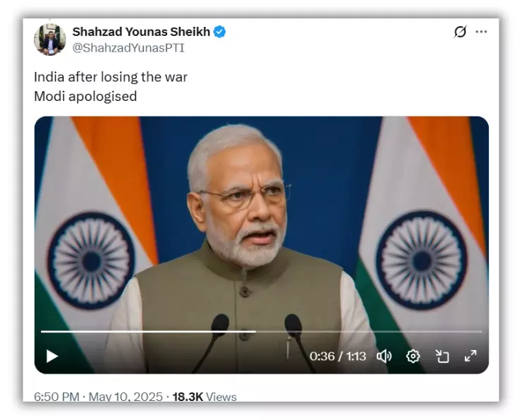Enter fullscreen with the expand arrows icon
522x420 pixels.
(x=471, y=356)
